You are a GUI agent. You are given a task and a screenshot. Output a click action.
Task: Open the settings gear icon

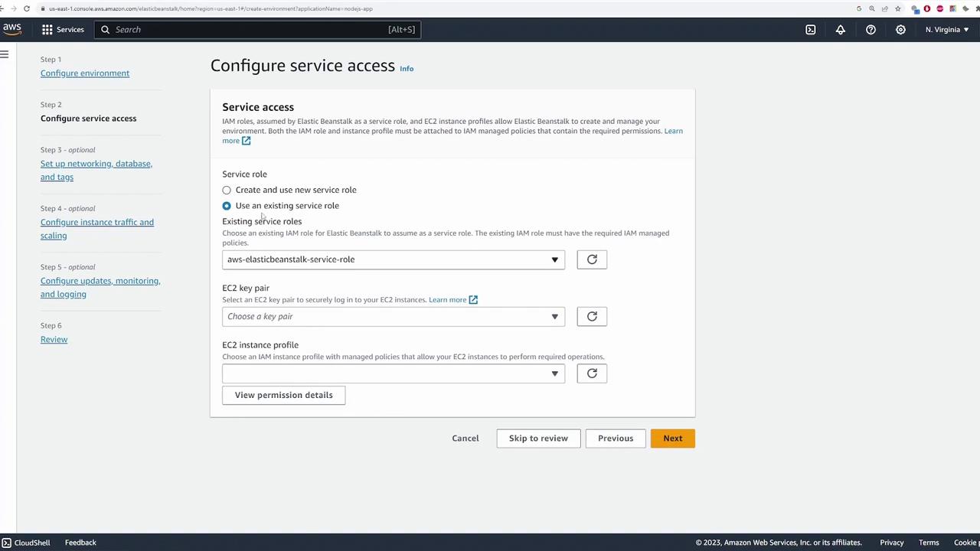900,30
